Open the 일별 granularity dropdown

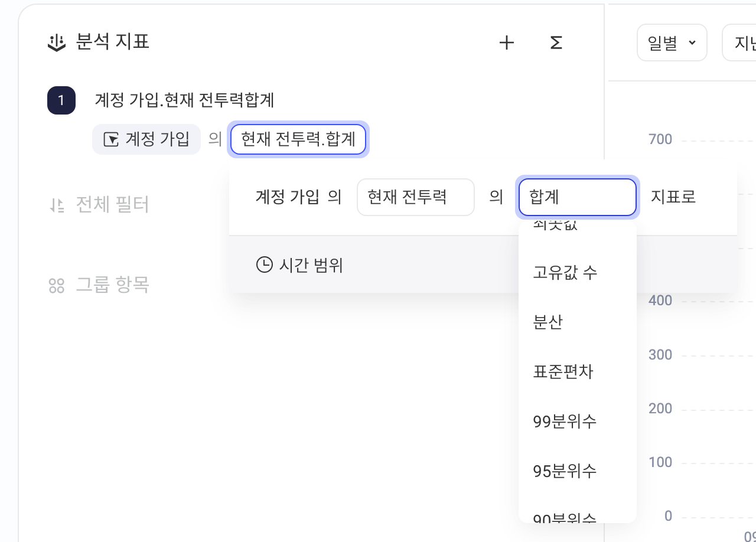(x=672, y=43)
